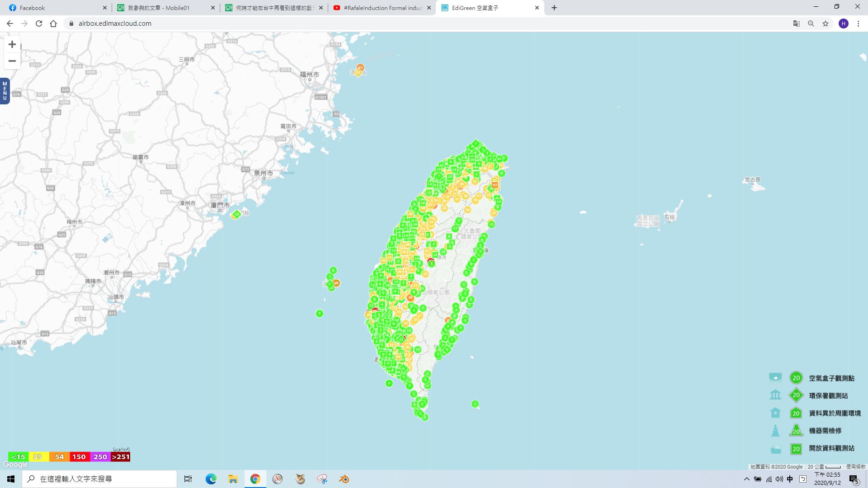This screenshot has width=868, height=488.
Task: Click green <15 color scale swatch
Action: pyautogui.click(x=18, y=457)
